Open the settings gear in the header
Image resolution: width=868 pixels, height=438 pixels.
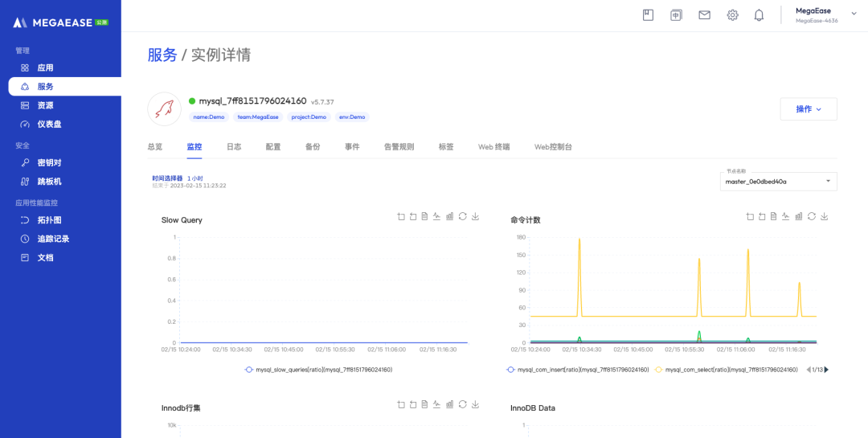tap(732, 15)
